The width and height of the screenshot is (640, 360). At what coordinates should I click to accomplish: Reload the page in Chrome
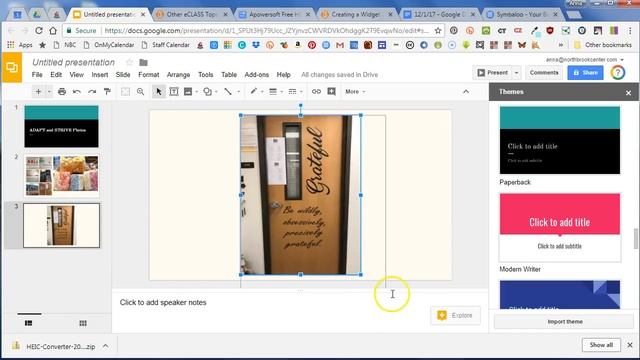coord(39,31)
